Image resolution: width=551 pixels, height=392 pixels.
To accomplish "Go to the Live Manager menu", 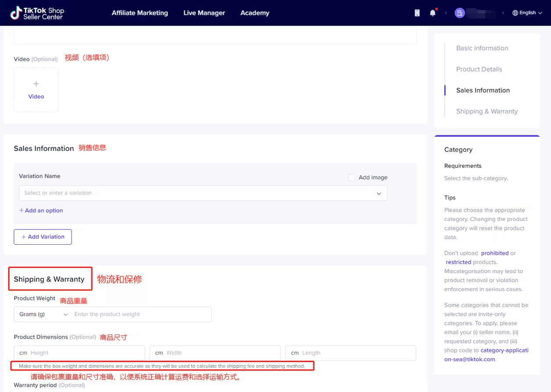I will point(204,13).
